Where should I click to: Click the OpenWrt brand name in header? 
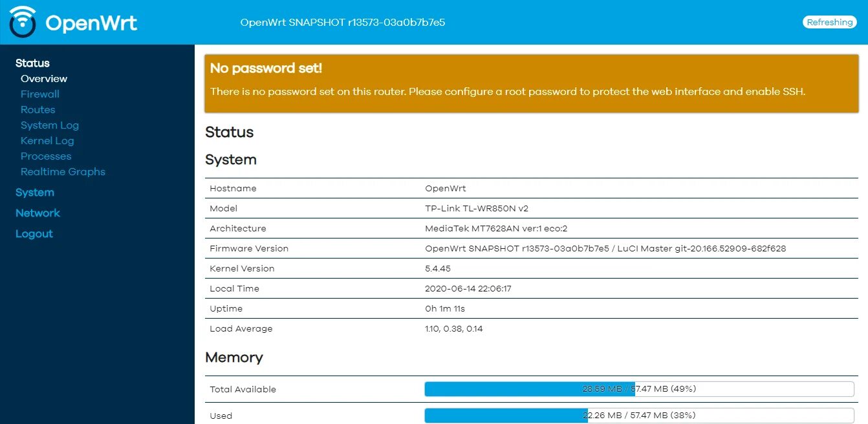click(x=91, y=23)
